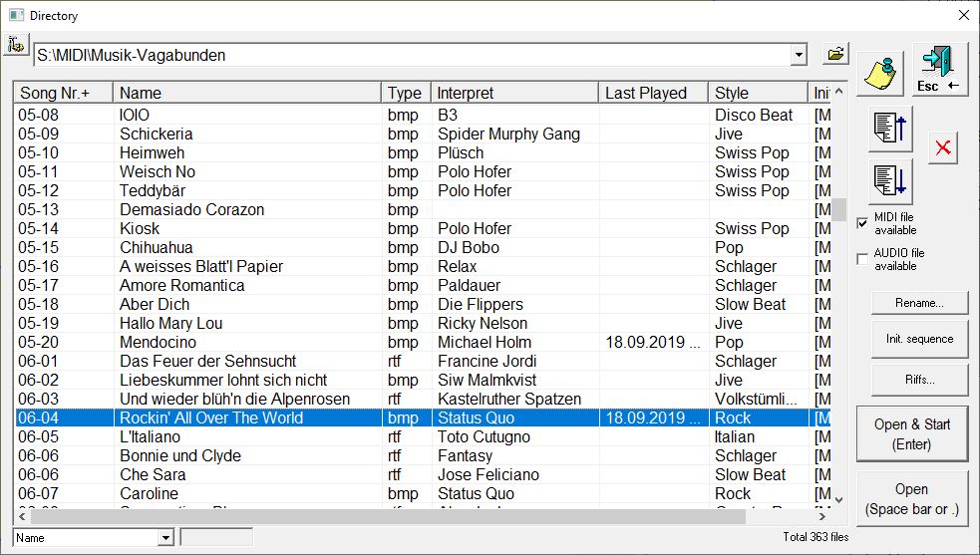Click the Init. sequence button
The width and height of the screenshot is (980, 555).
coord(919,339)
